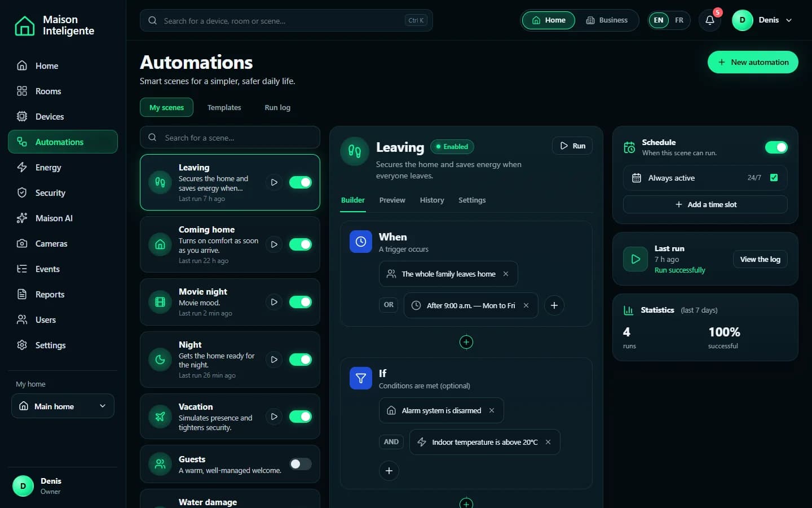Play the Vacation scene

click(274, 417)
